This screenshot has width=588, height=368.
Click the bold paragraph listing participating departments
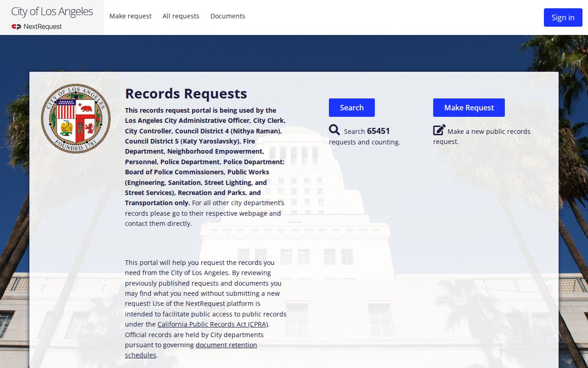(205, 156)
